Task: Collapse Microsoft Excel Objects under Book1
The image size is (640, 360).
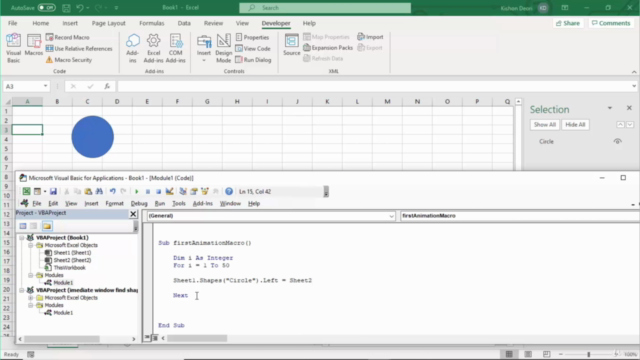Action: (31, 245)
